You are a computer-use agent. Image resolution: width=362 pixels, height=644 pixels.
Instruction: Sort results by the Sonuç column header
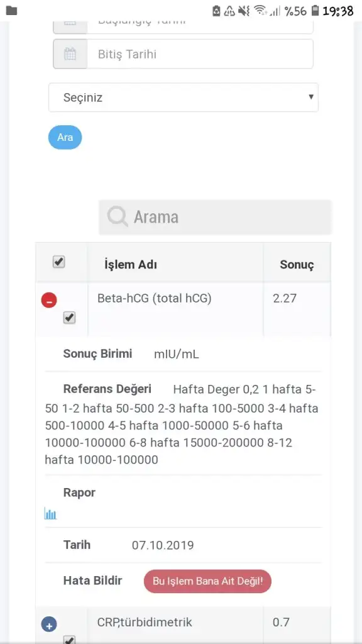(297, 264)
